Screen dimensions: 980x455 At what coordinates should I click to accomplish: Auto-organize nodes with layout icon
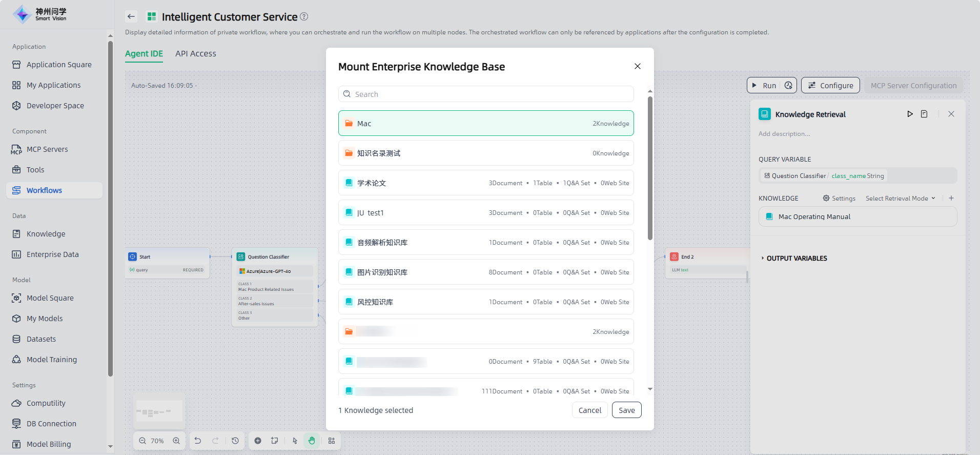(332, 441)
